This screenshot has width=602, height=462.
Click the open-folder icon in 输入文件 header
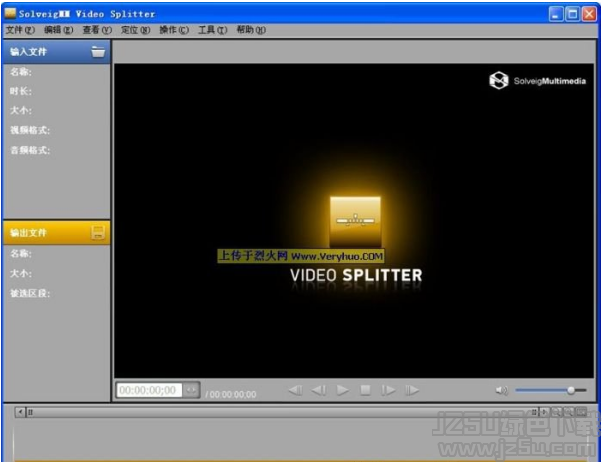(x=98, y=51)
